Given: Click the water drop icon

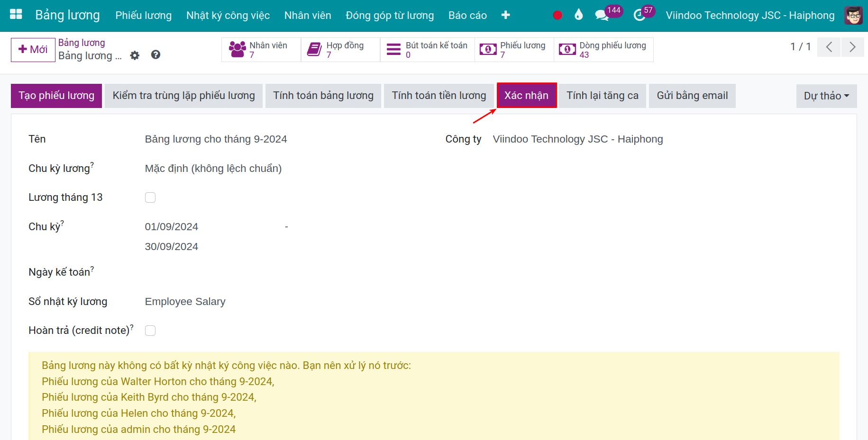Looking at the screenshot, I should pos(578,15).
